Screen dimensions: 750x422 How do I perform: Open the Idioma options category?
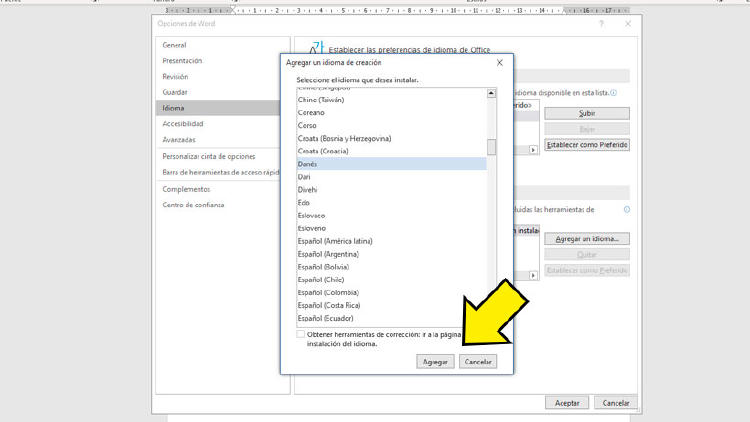pyautogui.click(x=174, y=108)
